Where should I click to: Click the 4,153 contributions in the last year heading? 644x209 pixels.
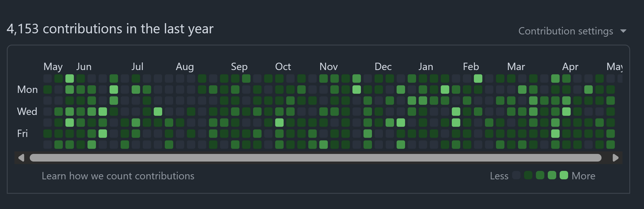click(110, 29)
